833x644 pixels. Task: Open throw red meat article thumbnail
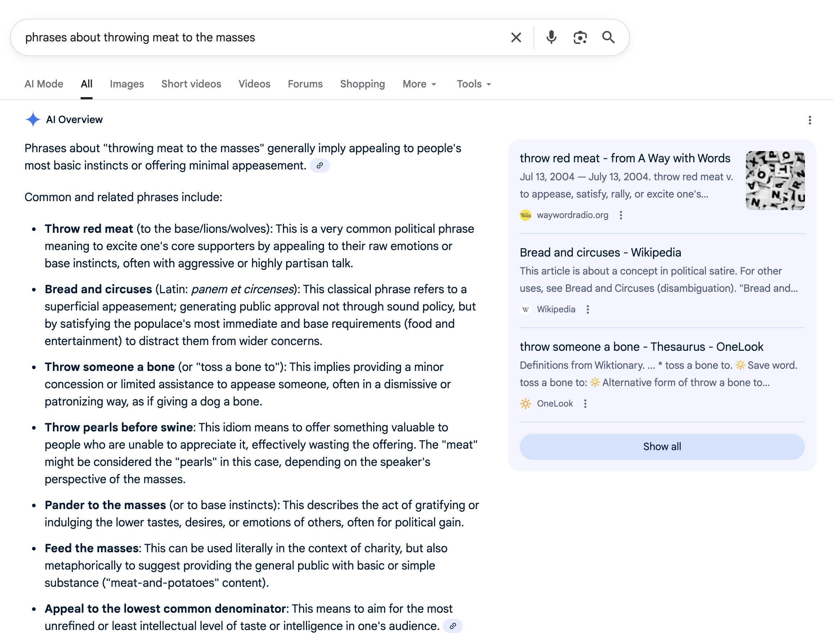coord(775,180)
